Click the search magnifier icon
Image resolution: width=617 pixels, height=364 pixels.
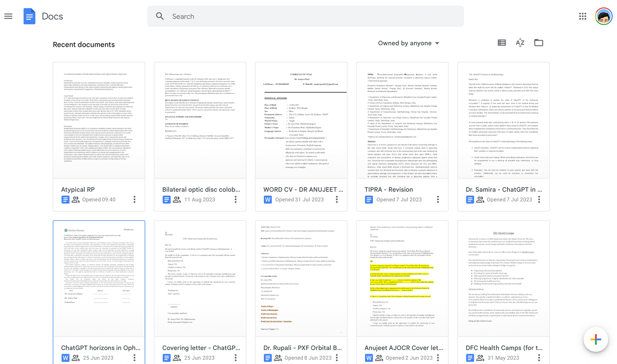(160, 16)
